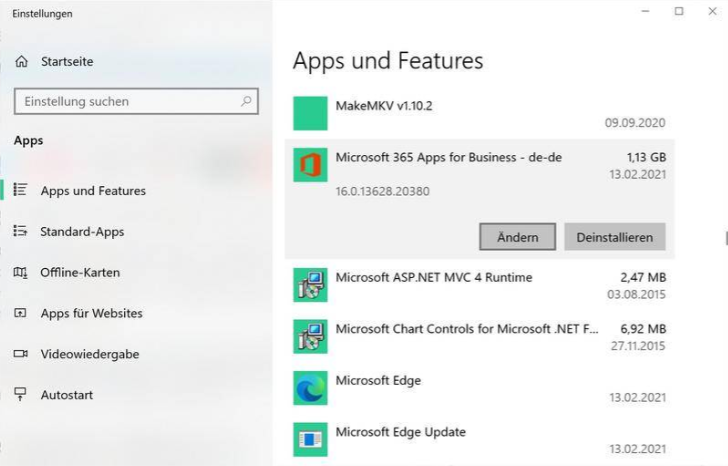Viewport: 728px width, 466px height.
Task: Click the Videowiedergabe camera icon
Action: 20,354
